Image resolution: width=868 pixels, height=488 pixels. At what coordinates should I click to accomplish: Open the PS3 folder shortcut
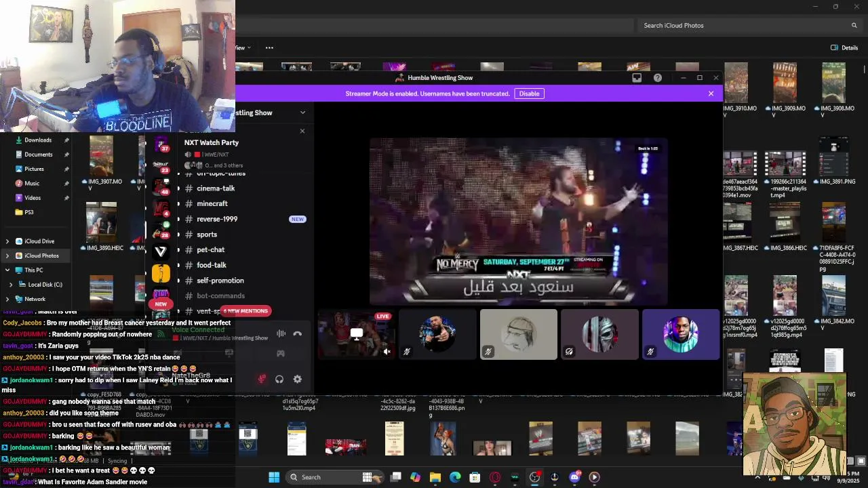click(28, 212)
